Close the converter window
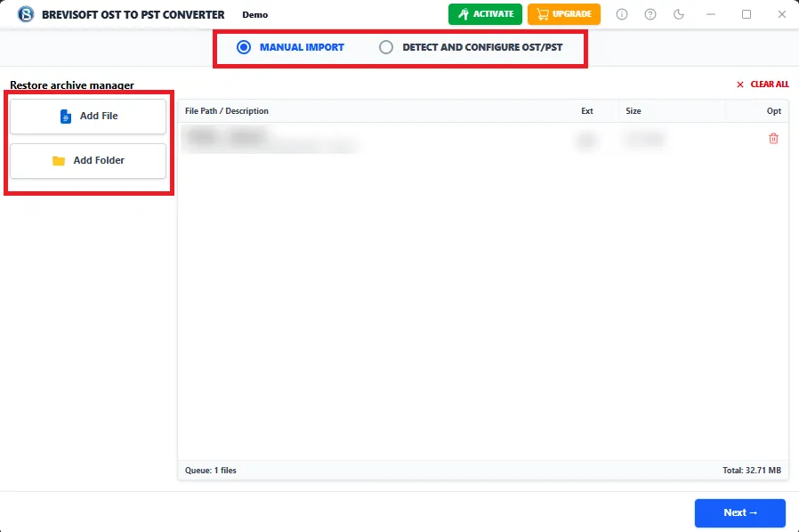The height and width of the screenshot is (532, 799). click(x=782, y=14)
